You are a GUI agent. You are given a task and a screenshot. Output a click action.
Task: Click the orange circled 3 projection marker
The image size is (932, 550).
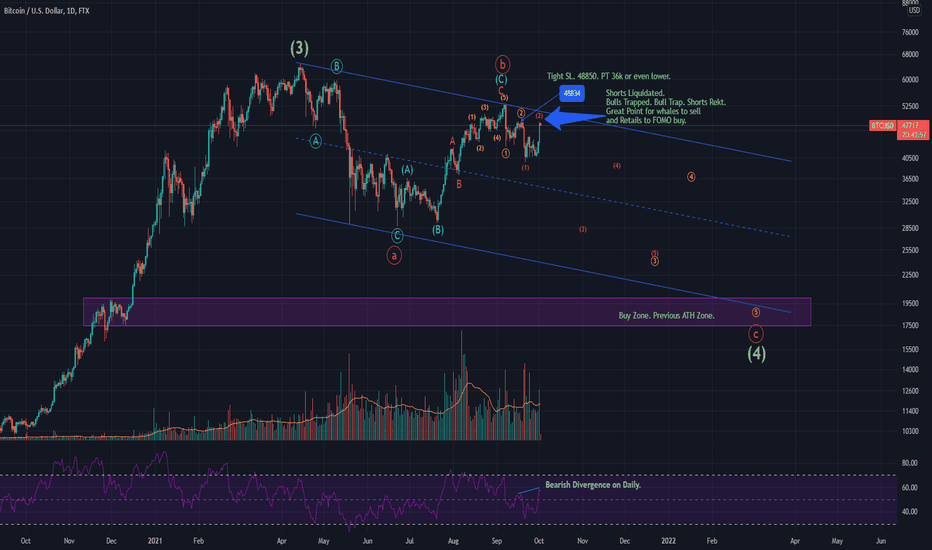(x=654, y=261)
